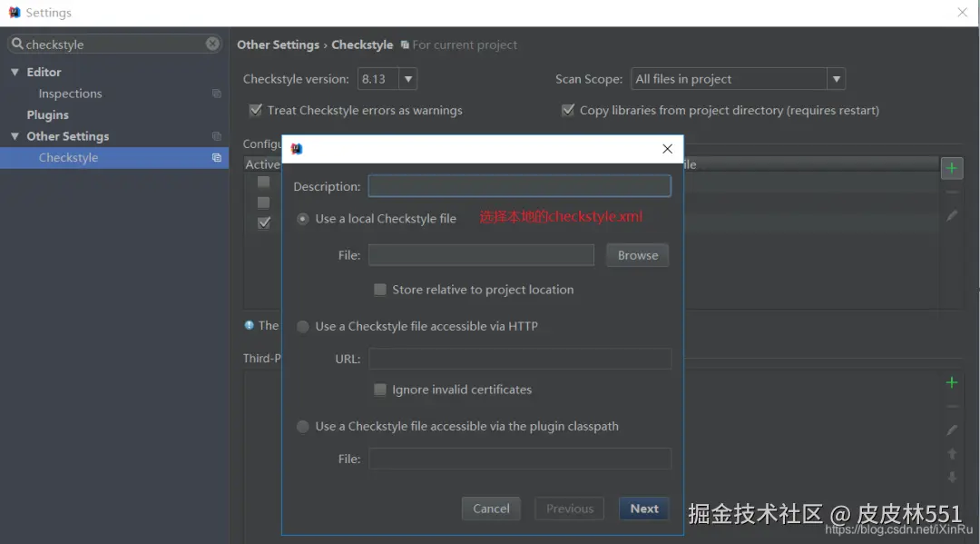Click the Active column header
This screenshot has height=544, width=980.
pos(262,164)
